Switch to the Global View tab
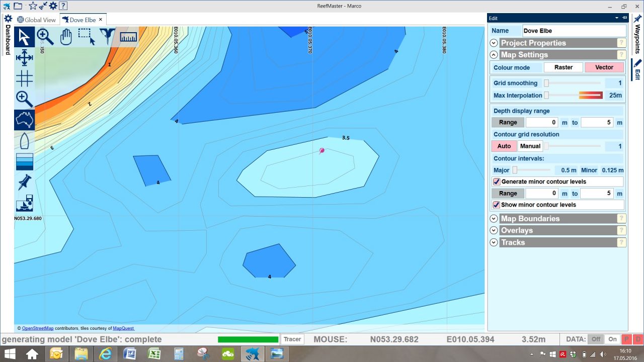The image size is (644, 362). click(37, 20)
